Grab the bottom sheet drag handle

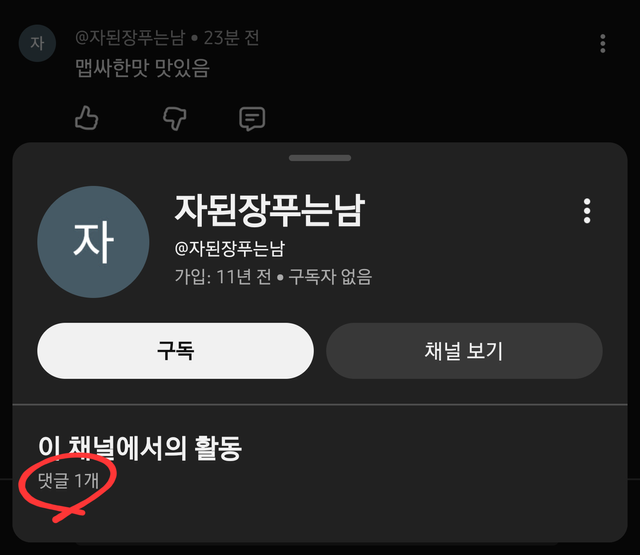tap(320, 158)
